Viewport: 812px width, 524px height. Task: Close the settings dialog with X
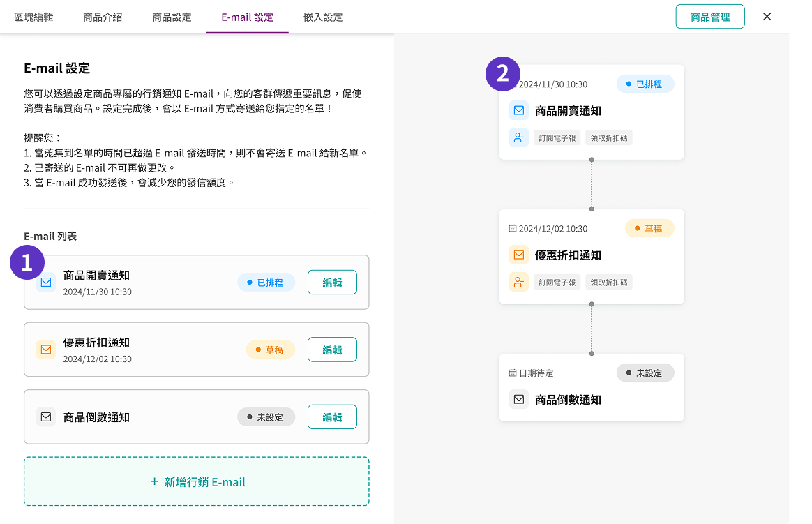pos(767,17)
